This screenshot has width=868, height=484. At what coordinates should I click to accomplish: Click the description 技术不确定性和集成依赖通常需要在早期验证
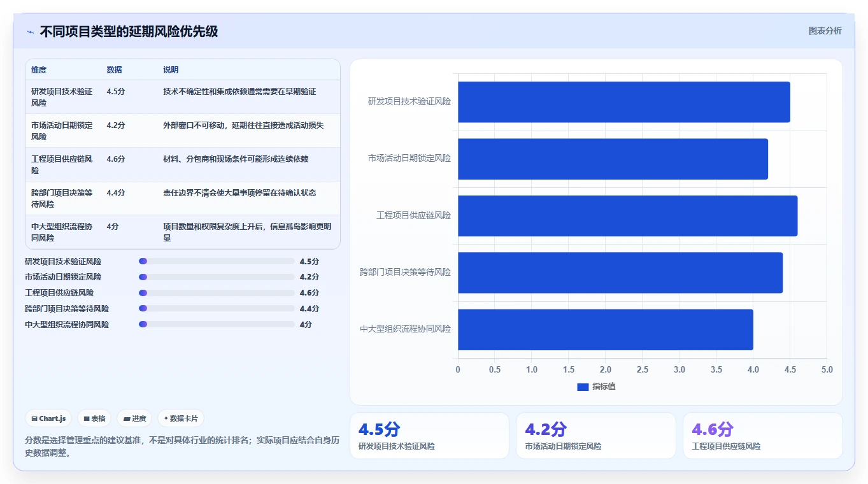coord(239,92)
